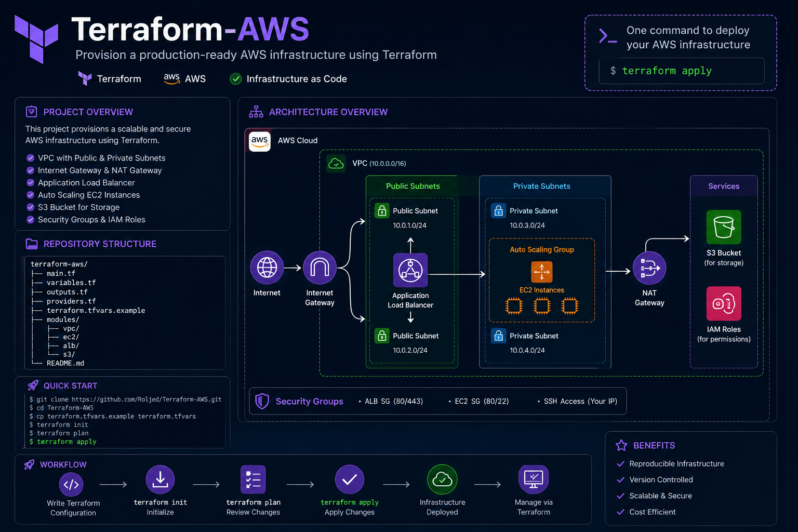Click the VPC (10.0.0.0/16) label
Screen dimensions: 798x532
click(x=379, y=163)
